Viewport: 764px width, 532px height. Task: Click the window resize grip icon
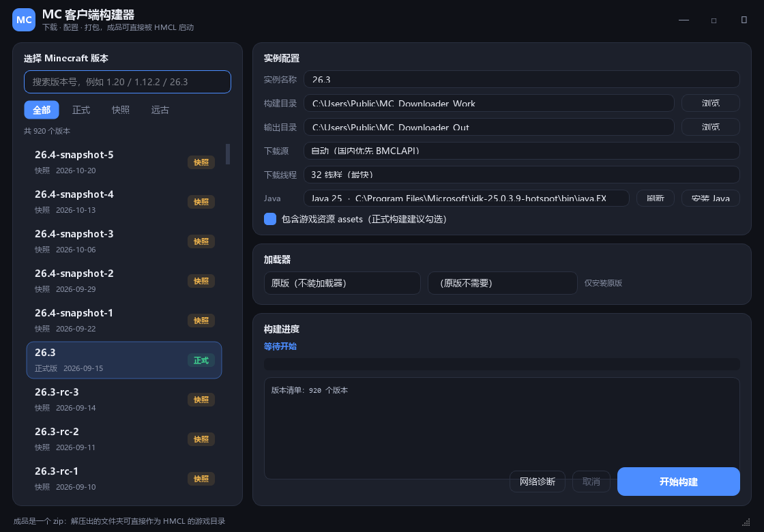[746, 522]
